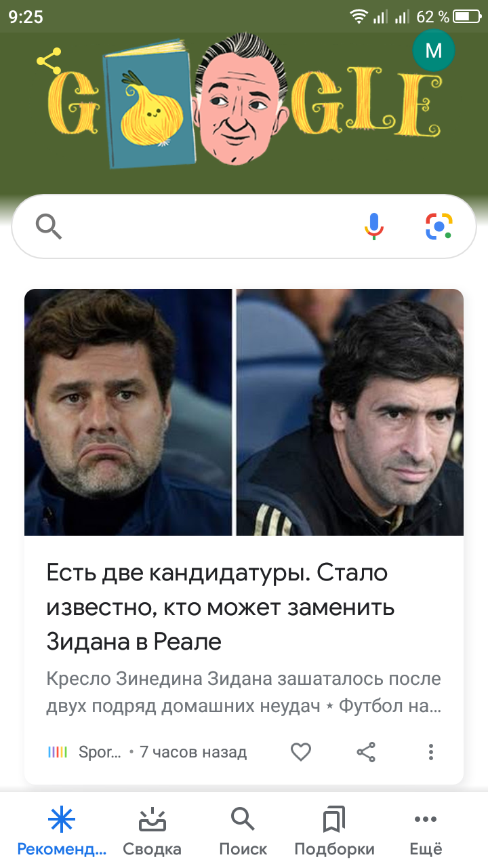Open Google Lens camera search
The height and width of the screenshot is (868, 488).
coord(439,226)
